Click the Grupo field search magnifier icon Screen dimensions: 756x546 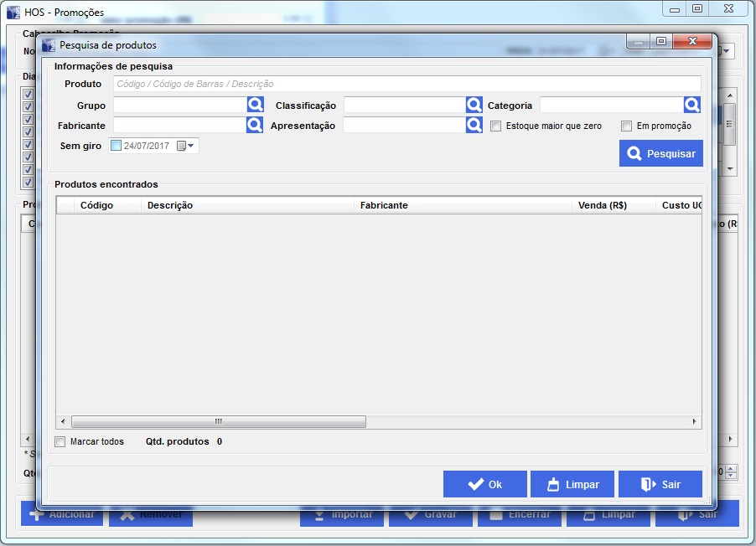[255, 105]
